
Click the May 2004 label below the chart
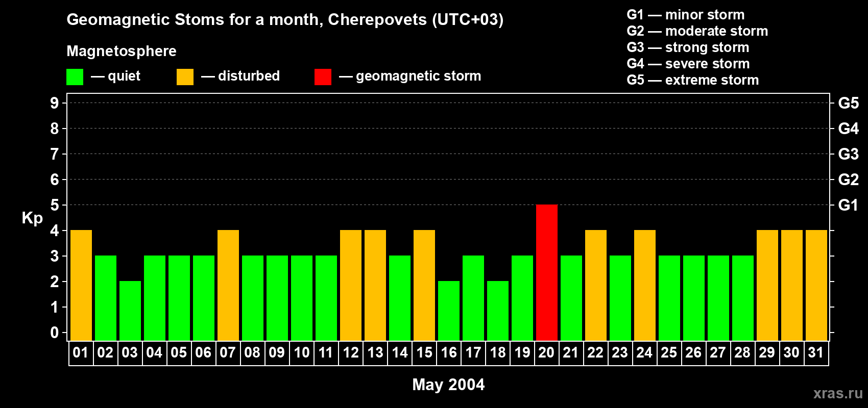pos(448,385)
